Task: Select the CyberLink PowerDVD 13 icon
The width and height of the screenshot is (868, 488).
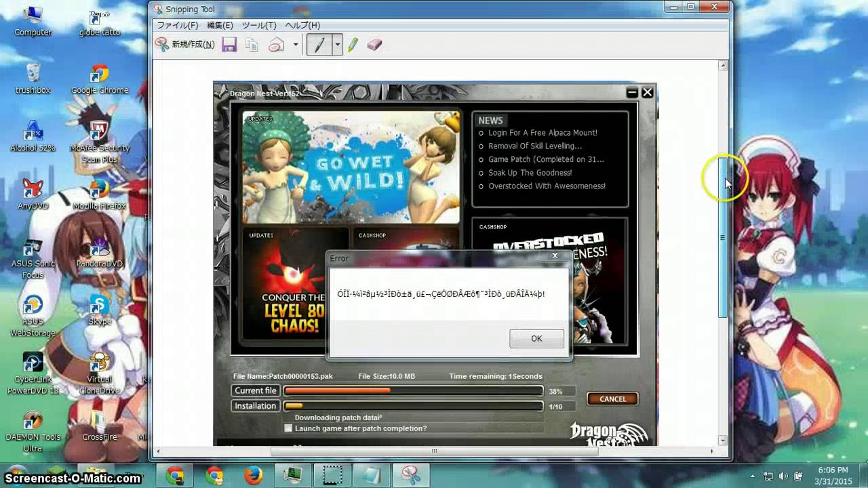Action: [33, 373]
